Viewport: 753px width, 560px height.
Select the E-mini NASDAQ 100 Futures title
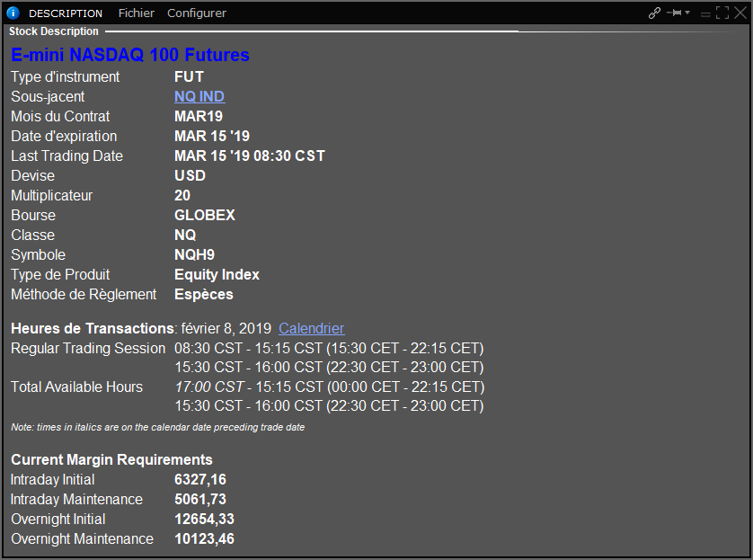[130, 55]
